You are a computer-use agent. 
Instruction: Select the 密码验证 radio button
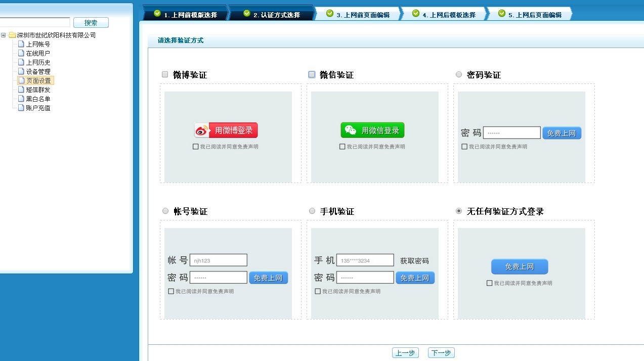pos(459,74)
